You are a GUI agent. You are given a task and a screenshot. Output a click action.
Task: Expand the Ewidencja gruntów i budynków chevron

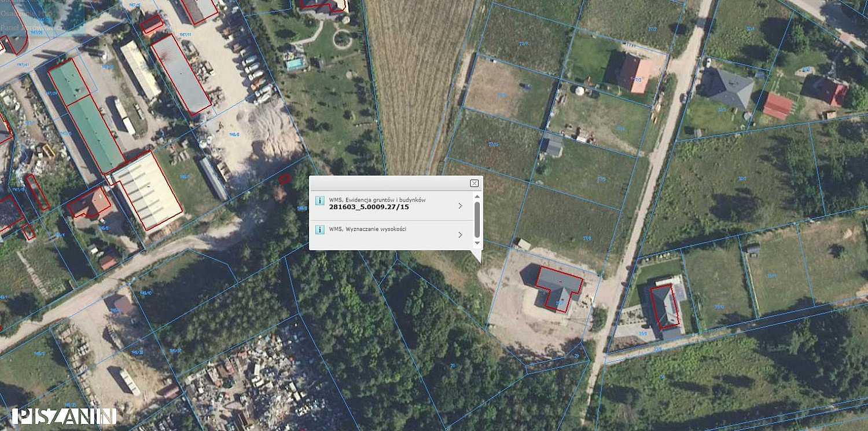pos(460,206)
